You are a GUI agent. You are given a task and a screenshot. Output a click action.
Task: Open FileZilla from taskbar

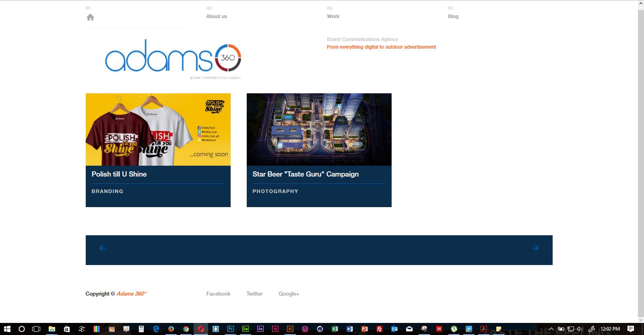pos(380,329)
